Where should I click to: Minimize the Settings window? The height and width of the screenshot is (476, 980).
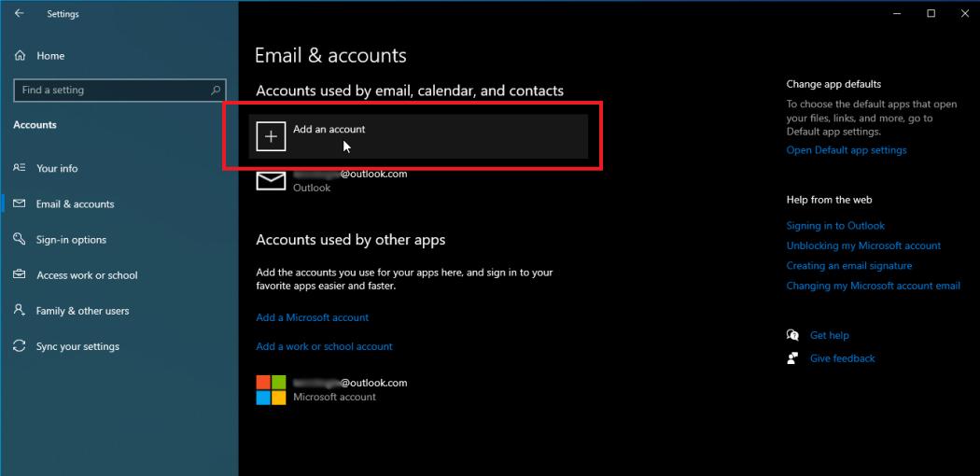[897, 13]
